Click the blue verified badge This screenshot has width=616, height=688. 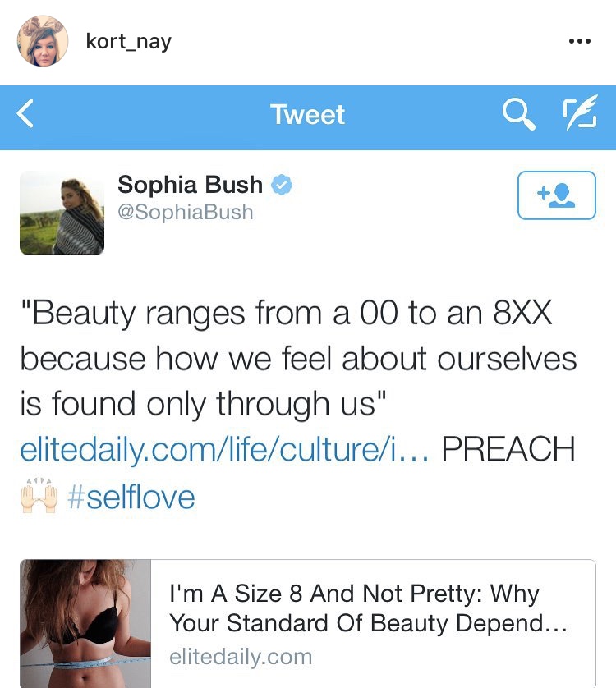tap(282, 186)
